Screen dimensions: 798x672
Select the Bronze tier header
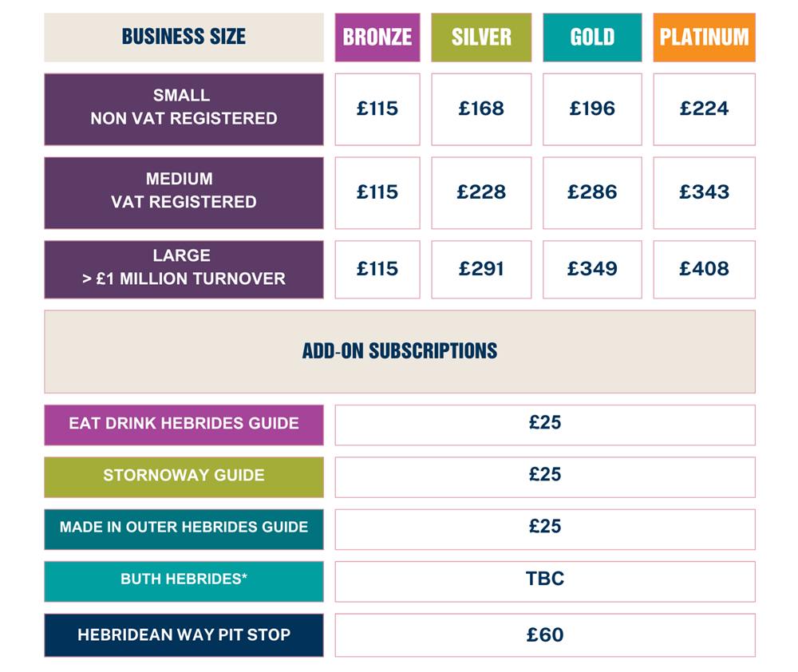[x=377, y=38]
